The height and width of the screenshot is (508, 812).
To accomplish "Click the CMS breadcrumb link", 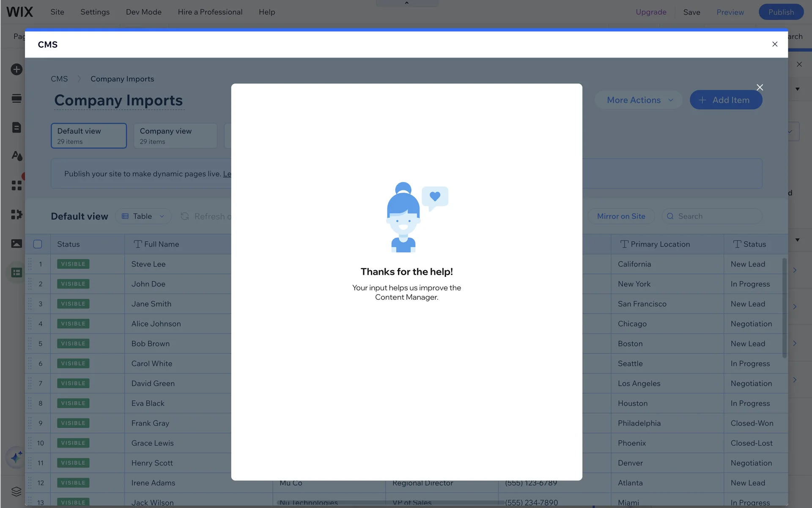I will (59, 79).
